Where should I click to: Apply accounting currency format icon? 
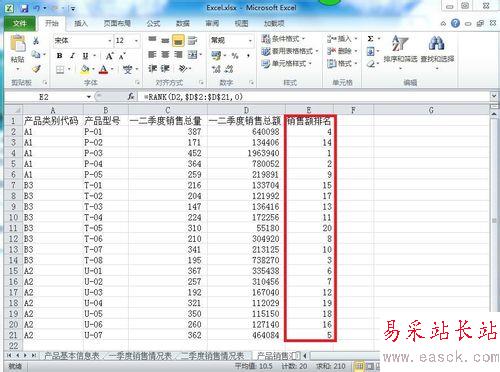click(x=216, y=55)
